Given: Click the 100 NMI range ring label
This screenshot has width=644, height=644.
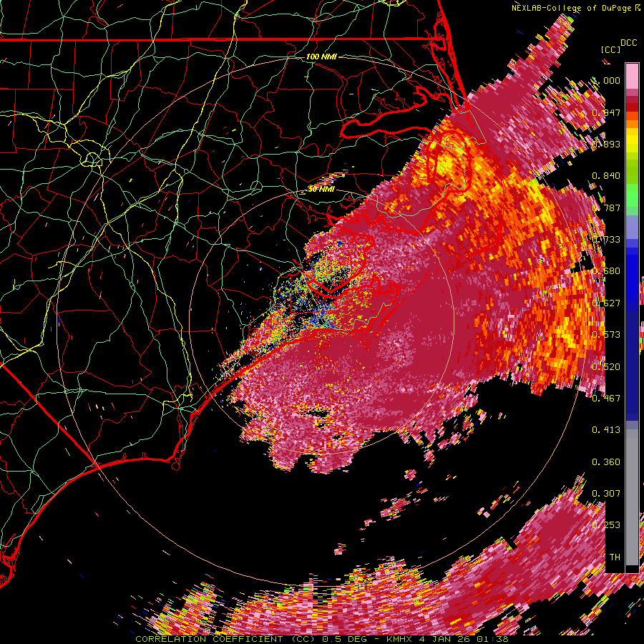Looking at the screenshot, I should [321, 57].
